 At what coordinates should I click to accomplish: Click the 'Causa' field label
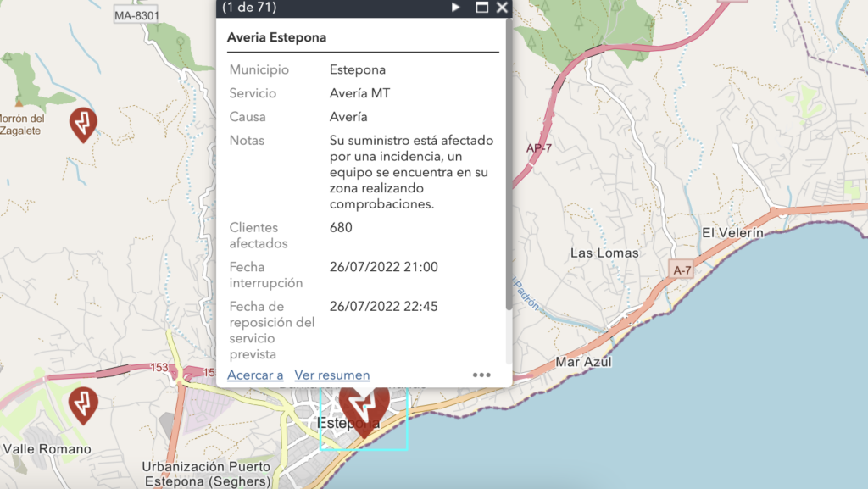point(248,117)
